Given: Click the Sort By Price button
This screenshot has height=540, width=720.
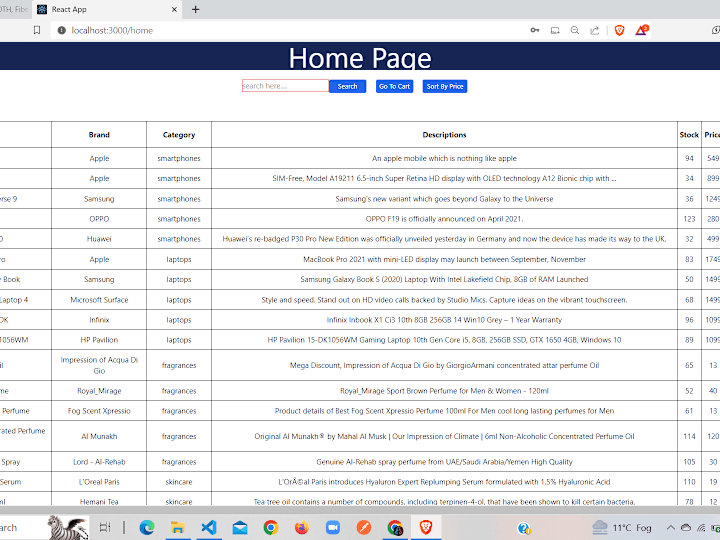Looking at the screenshot, I should (445, 86).
